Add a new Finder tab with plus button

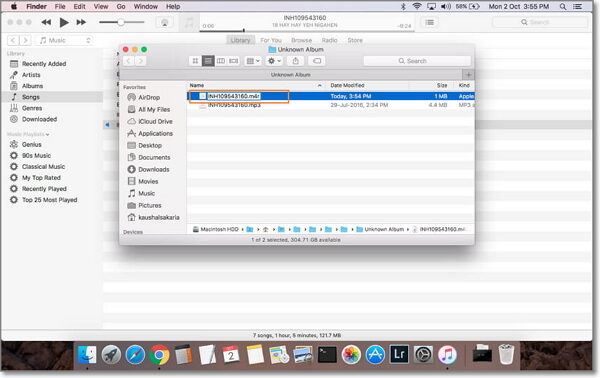click(x=468, y=75)
